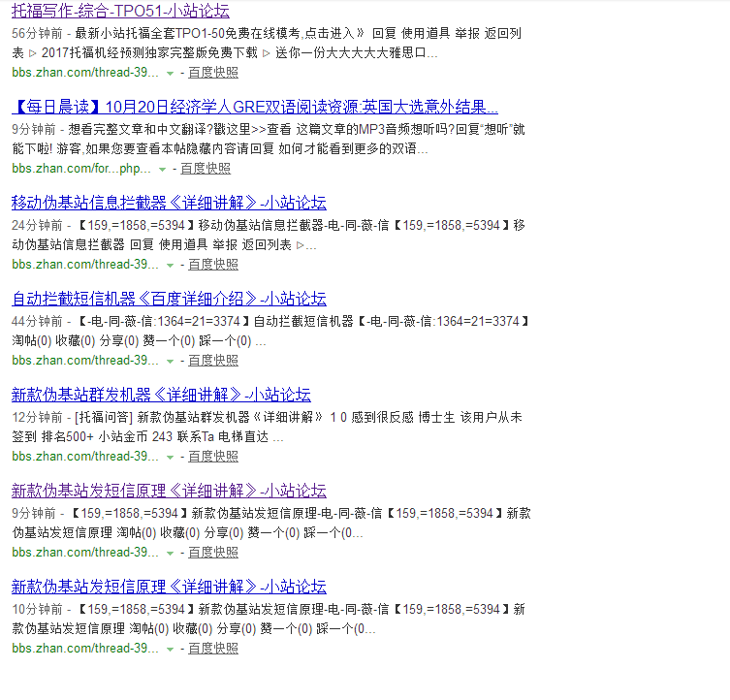View 百度快照 for the 每日晨读 result
Image resolution: width=730 pixels, height=700 pixels.
tap(206, 169)
